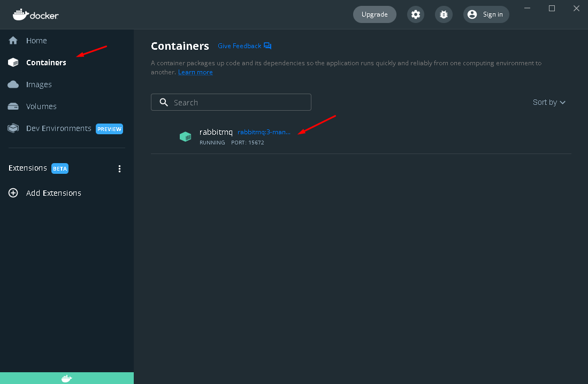588x384 pixels.
Task: Click the Containers page heading
Action: point(180,46)
